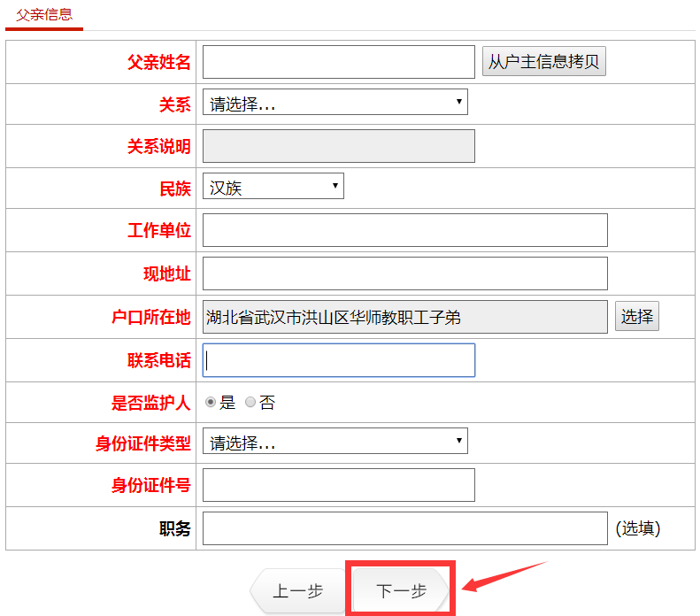The image size is (700, 616).
Task: Click the 父亲姓名 text field
Action: click(339, 62)
